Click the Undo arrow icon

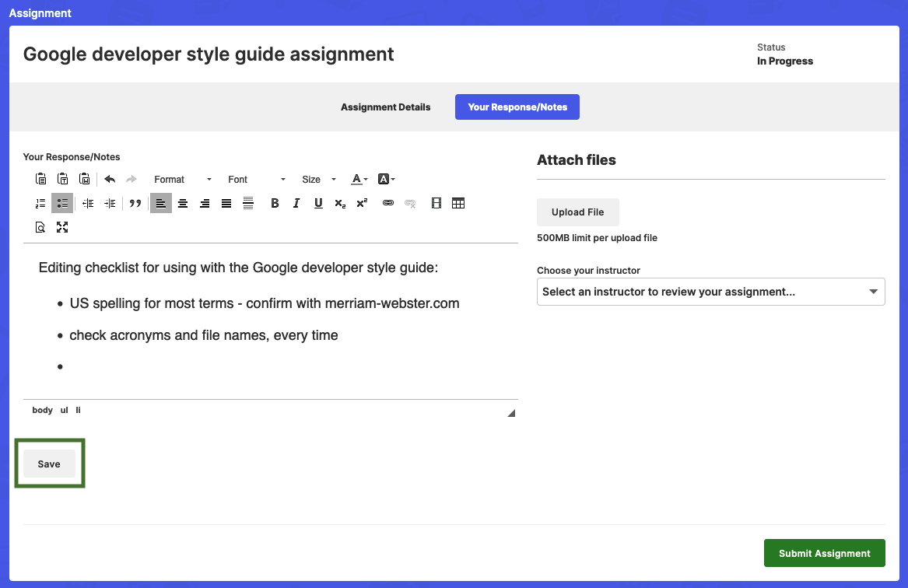pyautogui.click(x=109, y=179)
